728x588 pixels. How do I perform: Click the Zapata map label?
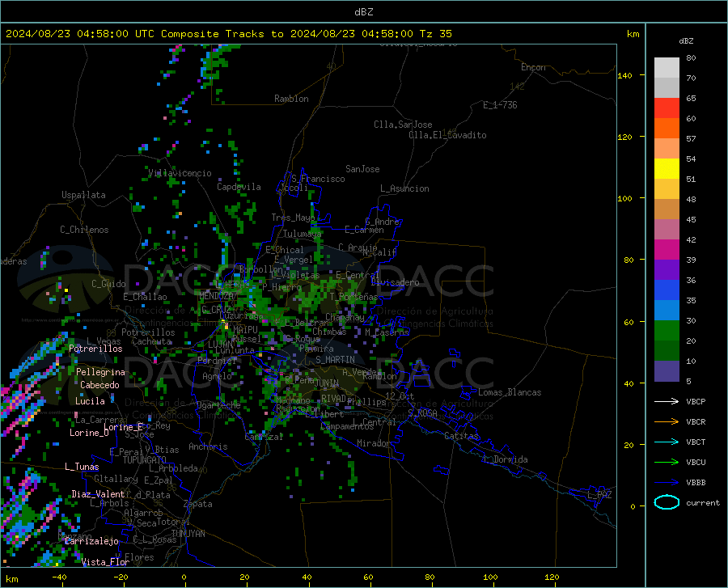tap(198, 504)
